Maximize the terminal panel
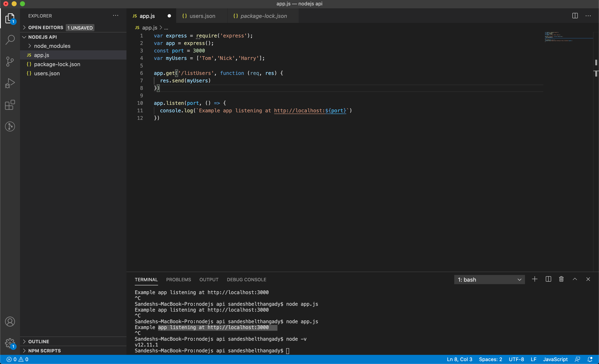Screen dimensions: 599x364 pyautogui.click(x=575, y=279)
